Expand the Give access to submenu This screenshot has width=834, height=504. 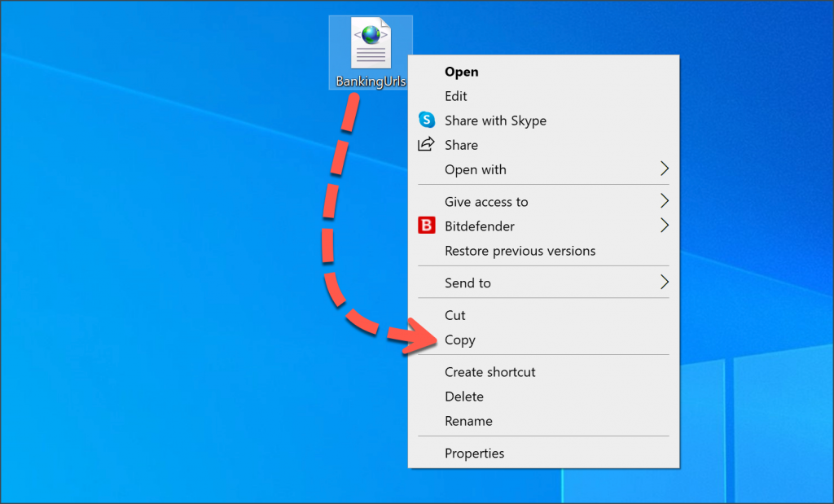[x=481, y=201]
